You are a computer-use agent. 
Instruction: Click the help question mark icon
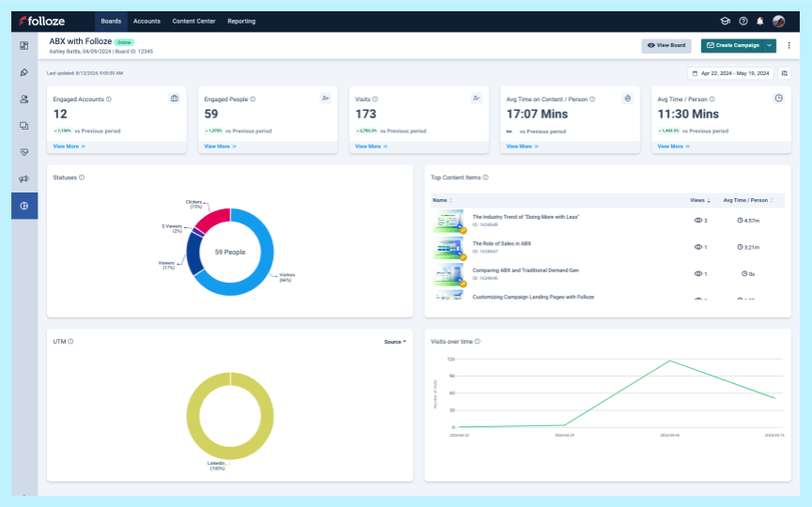point(743,21)
